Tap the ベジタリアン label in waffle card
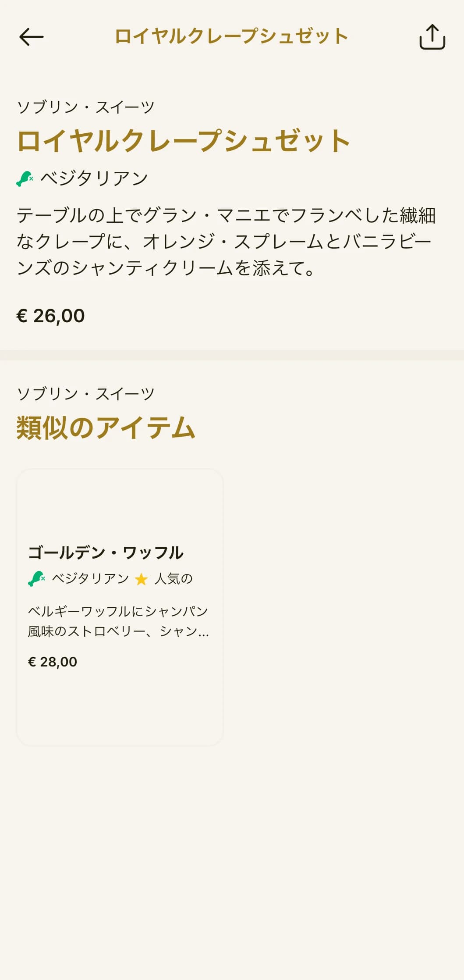Viewport: 464px width, 980px height. 90,579
